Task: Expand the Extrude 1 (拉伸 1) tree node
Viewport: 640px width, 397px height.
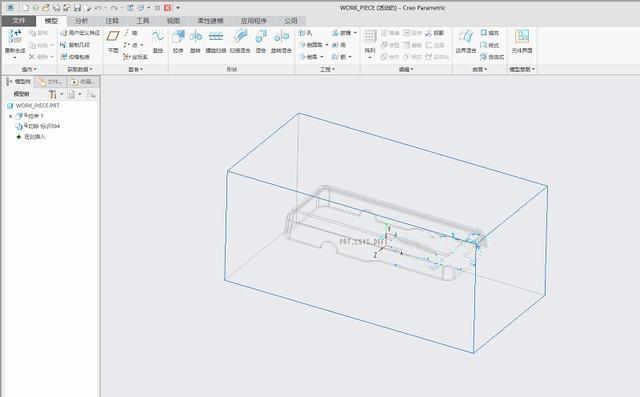Action: coord(11,116)
